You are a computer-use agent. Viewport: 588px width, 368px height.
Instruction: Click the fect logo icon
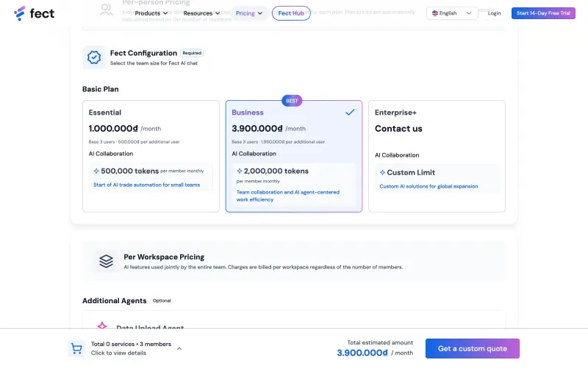coord(20,13)
